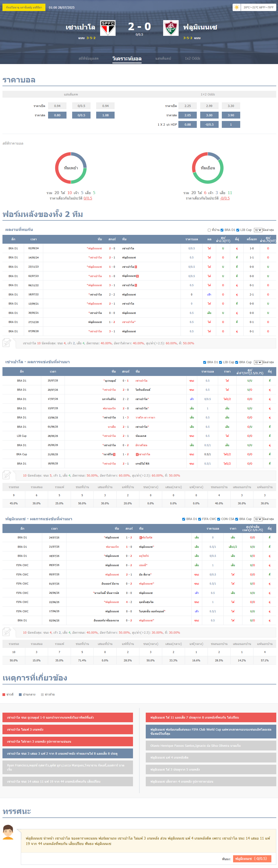278x868 pixels.
Task: Uncheck LIB Cup in head-to-head filter
Action: point(238,230)
